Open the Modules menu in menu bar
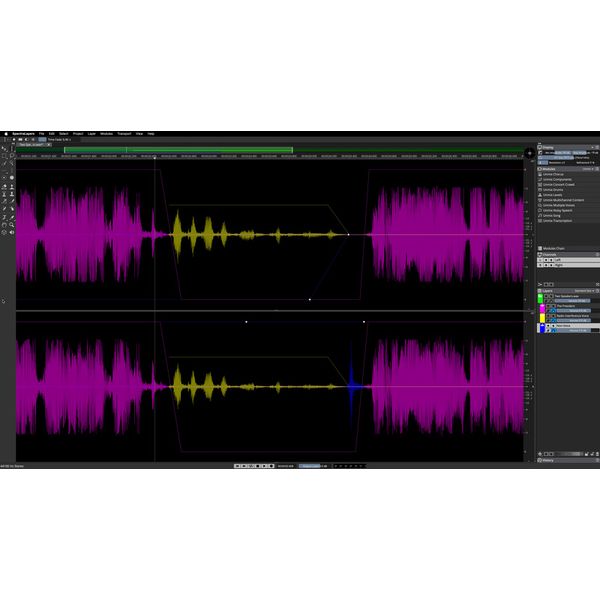The height and width of the screenshot is (600, 600). pos(106,134)
